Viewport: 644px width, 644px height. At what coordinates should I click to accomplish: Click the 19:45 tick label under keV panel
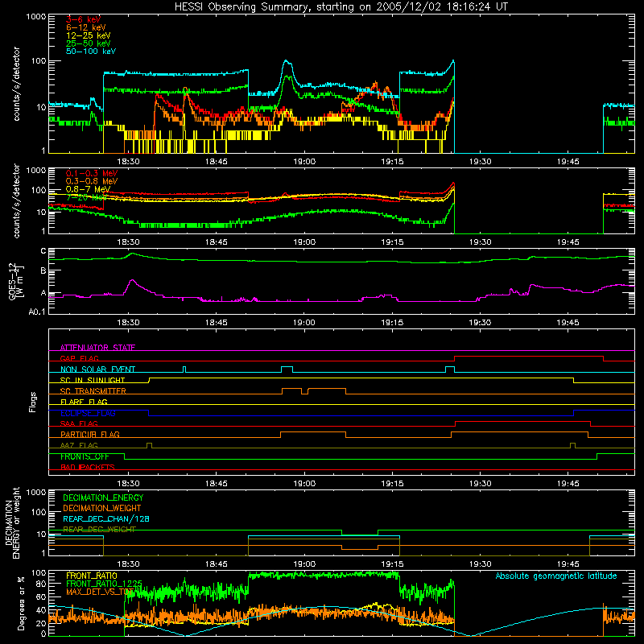tap(568, 162)
